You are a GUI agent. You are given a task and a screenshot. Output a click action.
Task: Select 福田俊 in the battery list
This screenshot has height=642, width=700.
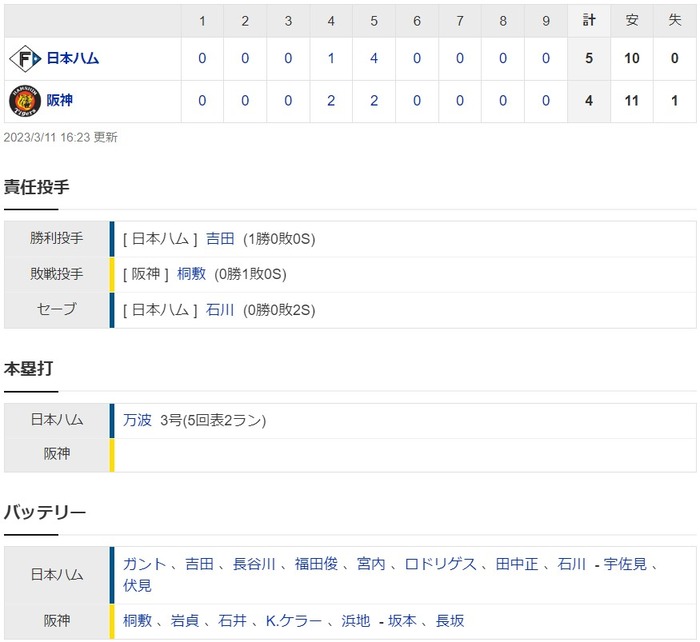[x=316, y=564]
